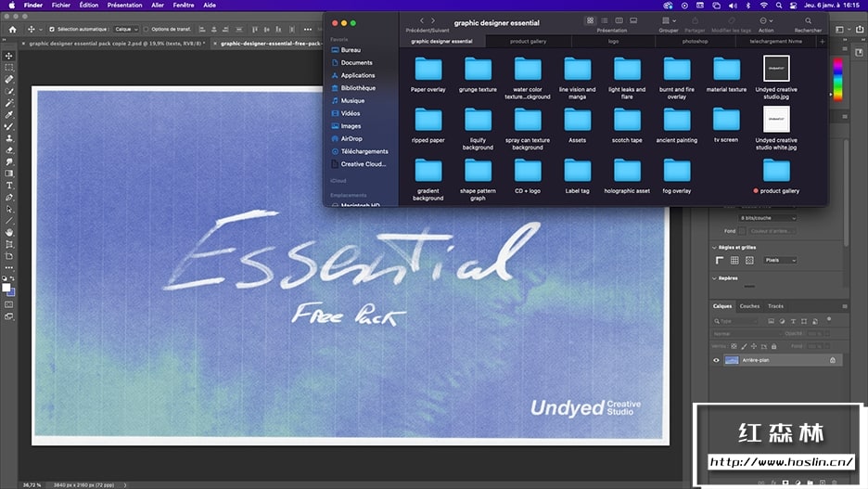Select the Hand tool

click(x=9, y=233)
